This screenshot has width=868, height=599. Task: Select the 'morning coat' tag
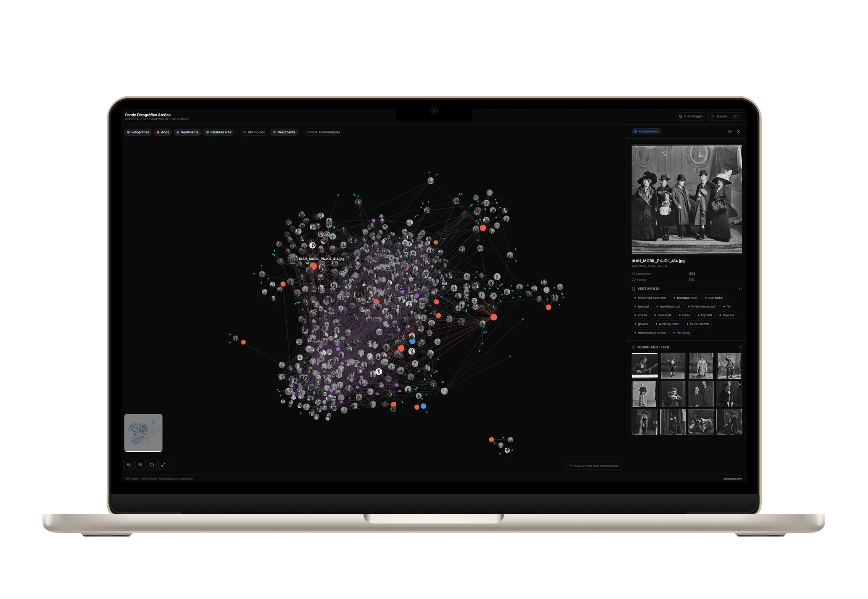coord(668,306)
